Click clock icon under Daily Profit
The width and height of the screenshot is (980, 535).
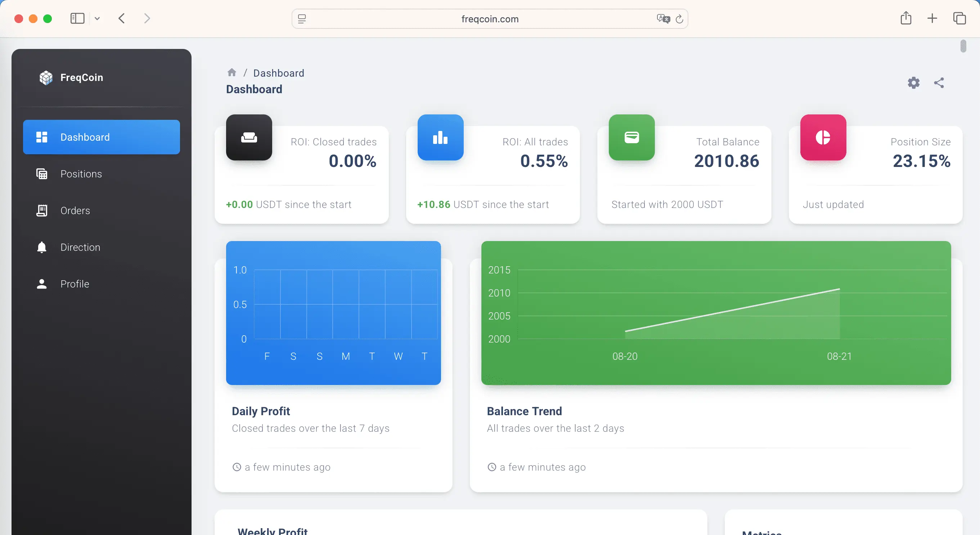coord(237,467)
